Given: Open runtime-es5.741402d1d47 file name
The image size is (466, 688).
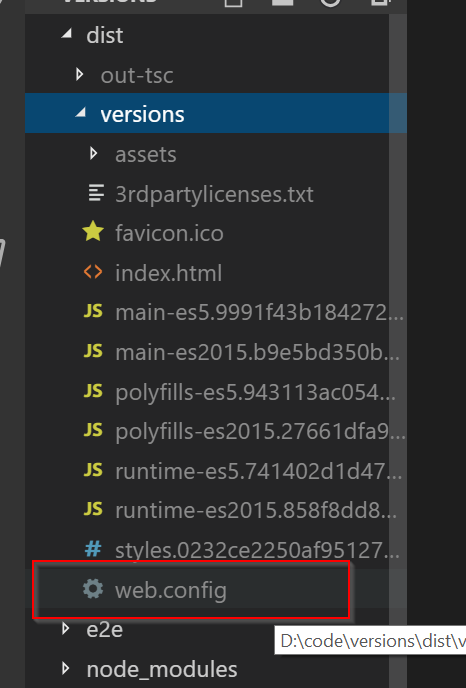Looking at the screenshot, I should (x=258, y=471).
